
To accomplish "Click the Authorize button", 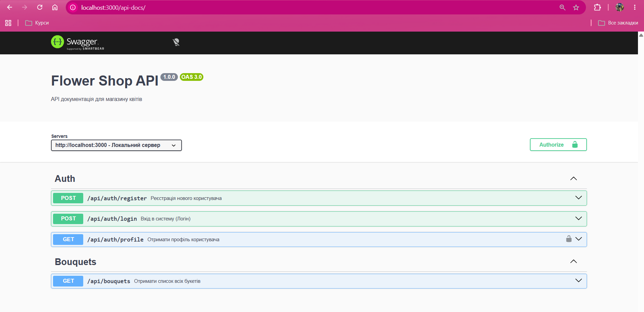I will pyautogui.click(x=558, y=145).
